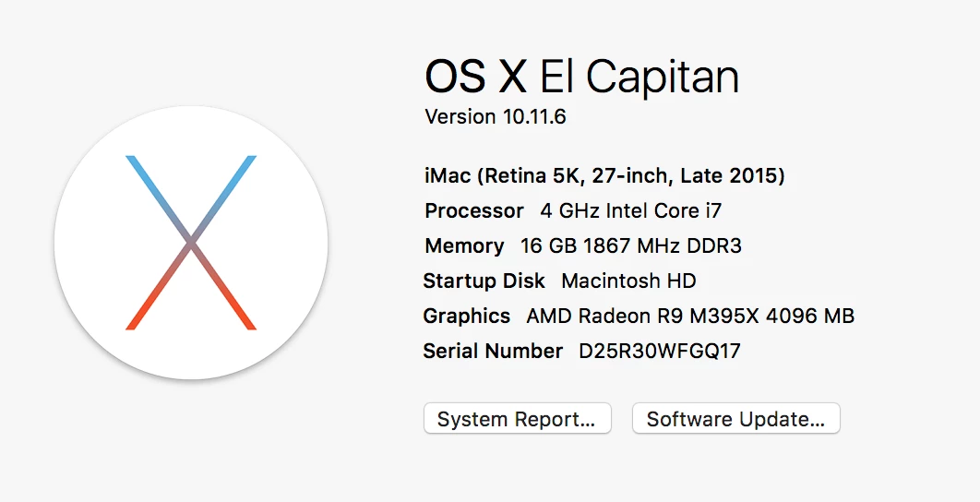Launch Software Update

[x=736, y=418]
